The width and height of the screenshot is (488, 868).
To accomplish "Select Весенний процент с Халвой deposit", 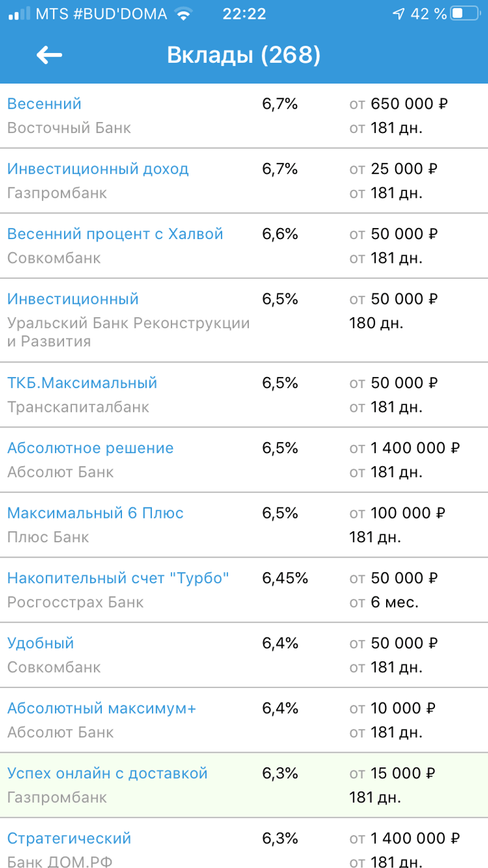I will [115, 234].
